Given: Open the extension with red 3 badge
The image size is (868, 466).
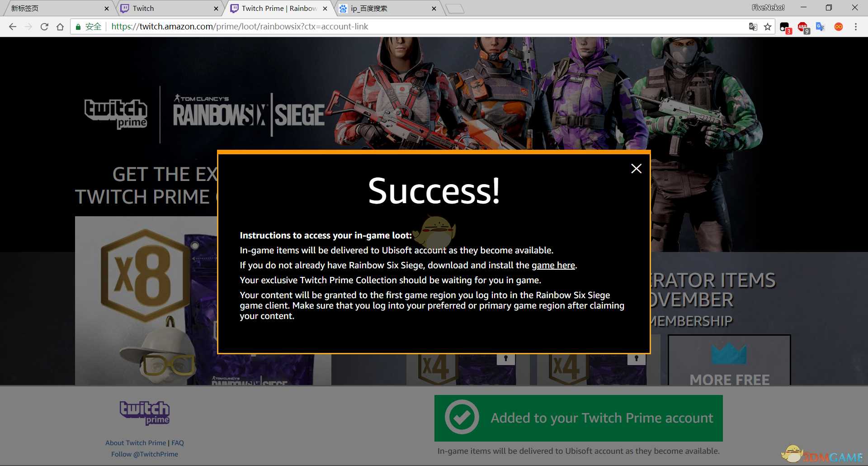Looking at the screenshot, I should click(x=785, y=27).
